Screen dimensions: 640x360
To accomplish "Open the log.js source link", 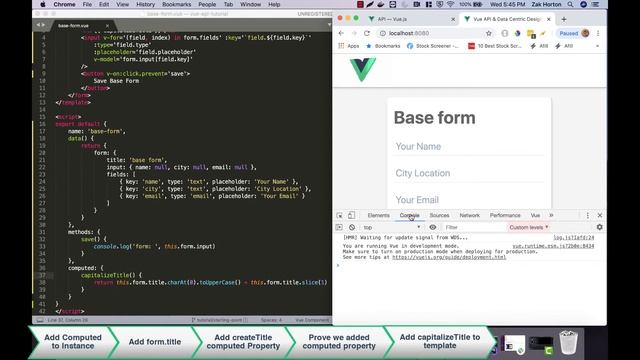I will [x=573, y=237].
